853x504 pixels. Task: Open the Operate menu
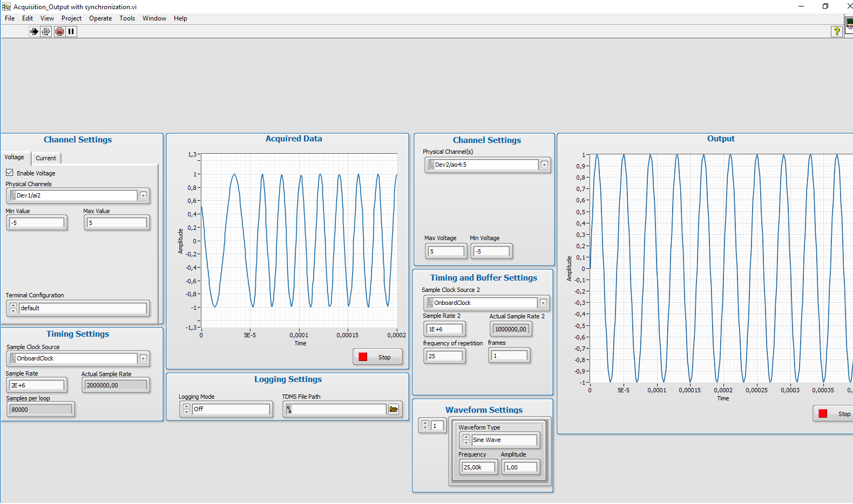pyautogui.click(x=100, y=18)
